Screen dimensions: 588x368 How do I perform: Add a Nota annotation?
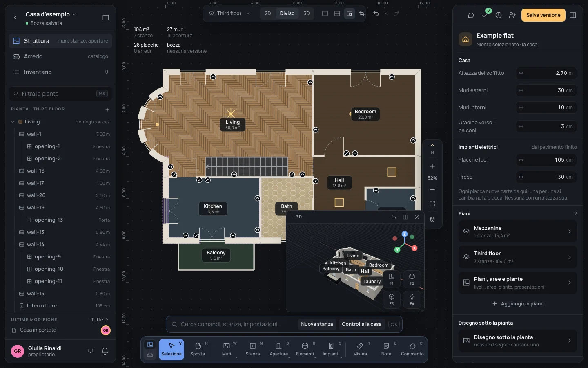pyautogui.click(x=386, y=350)
